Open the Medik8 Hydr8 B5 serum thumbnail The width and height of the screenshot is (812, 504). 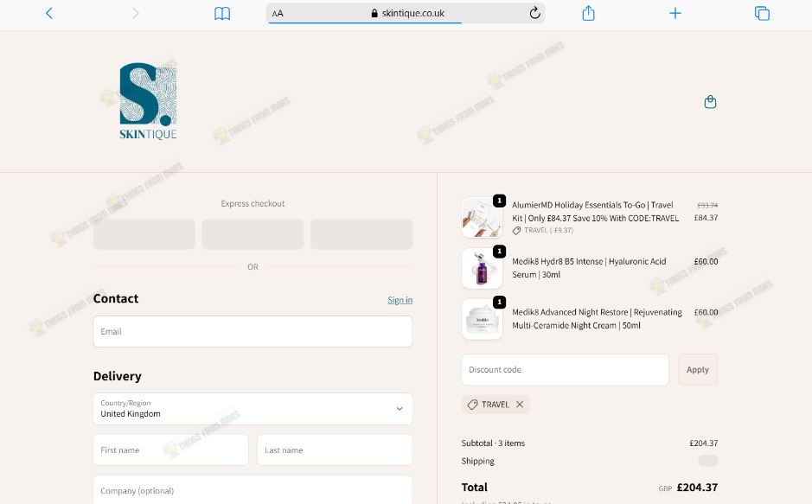pyautogui.click(x=482, y=268)
